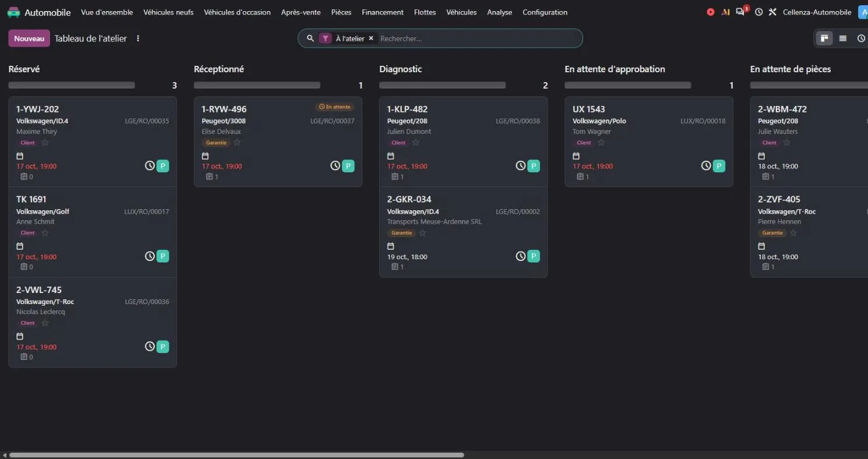Open the 1-RYW-496 repair order card
Image resolution: width=868 pixels, height=459 pixels.
[278, 142]
